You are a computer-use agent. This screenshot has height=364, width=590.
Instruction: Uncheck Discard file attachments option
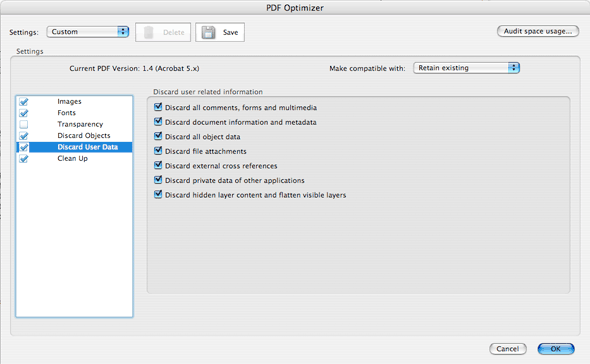click(x=158, y=151)
